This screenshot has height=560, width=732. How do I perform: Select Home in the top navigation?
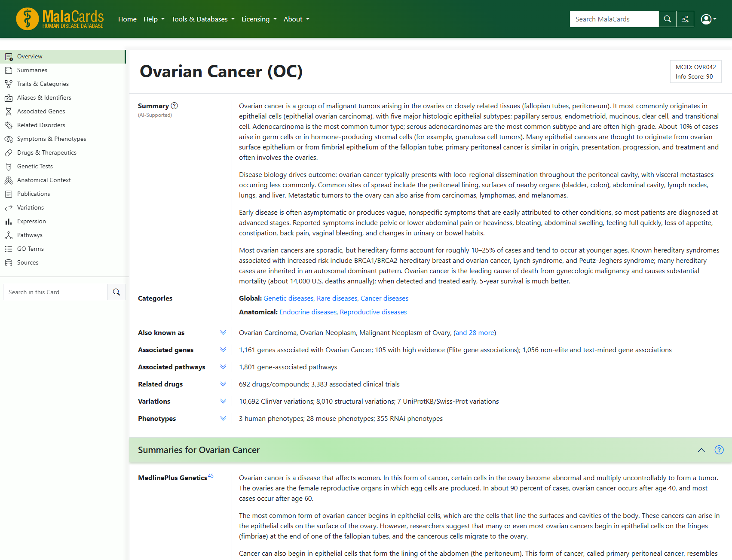(x=127, y=19)
